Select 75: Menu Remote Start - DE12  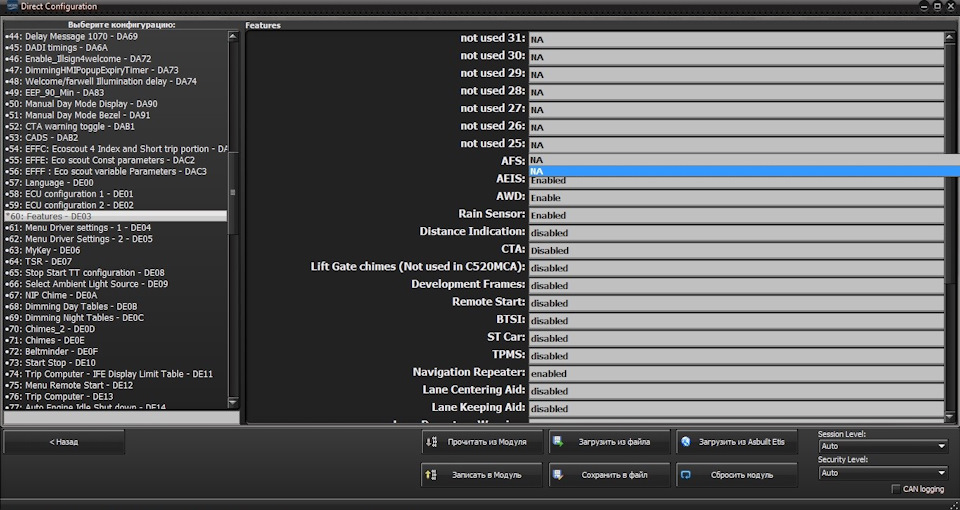pos(116,385)
